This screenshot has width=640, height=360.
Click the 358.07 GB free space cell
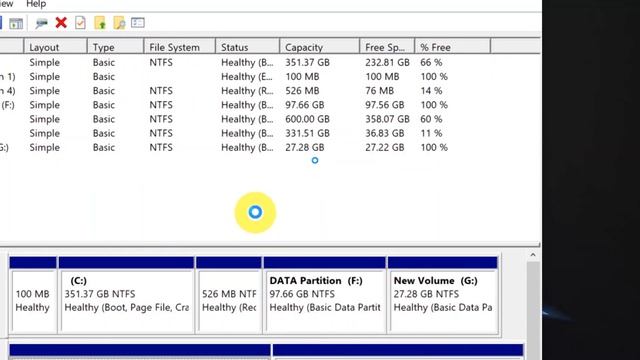coord(387,119)
